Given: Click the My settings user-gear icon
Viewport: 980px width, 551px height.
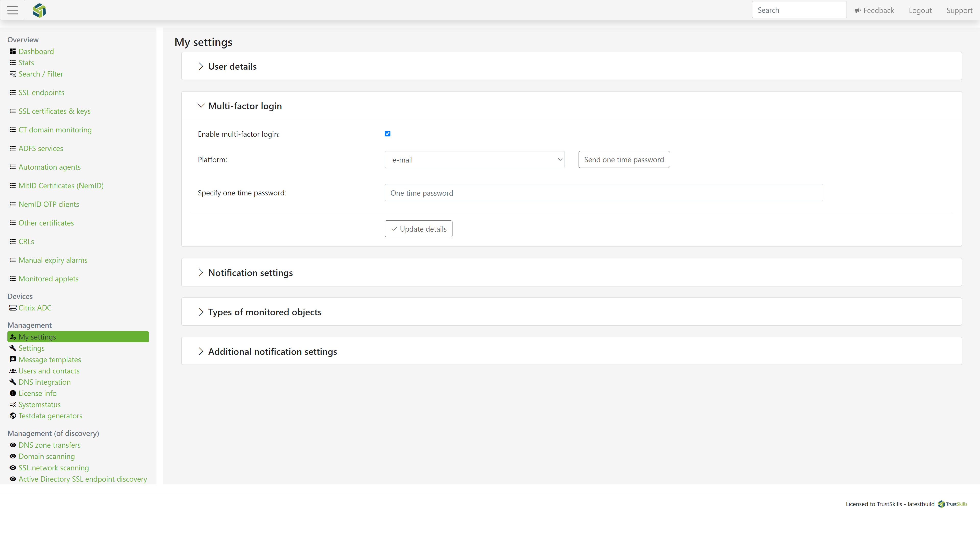Looking at the screenshot, I should point(13,337).
